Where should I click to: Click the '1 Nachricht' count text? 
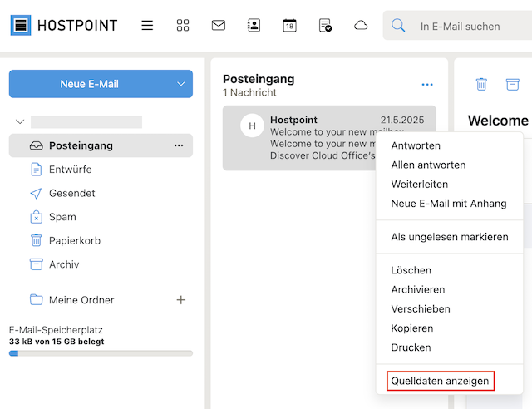coord(249,92)
